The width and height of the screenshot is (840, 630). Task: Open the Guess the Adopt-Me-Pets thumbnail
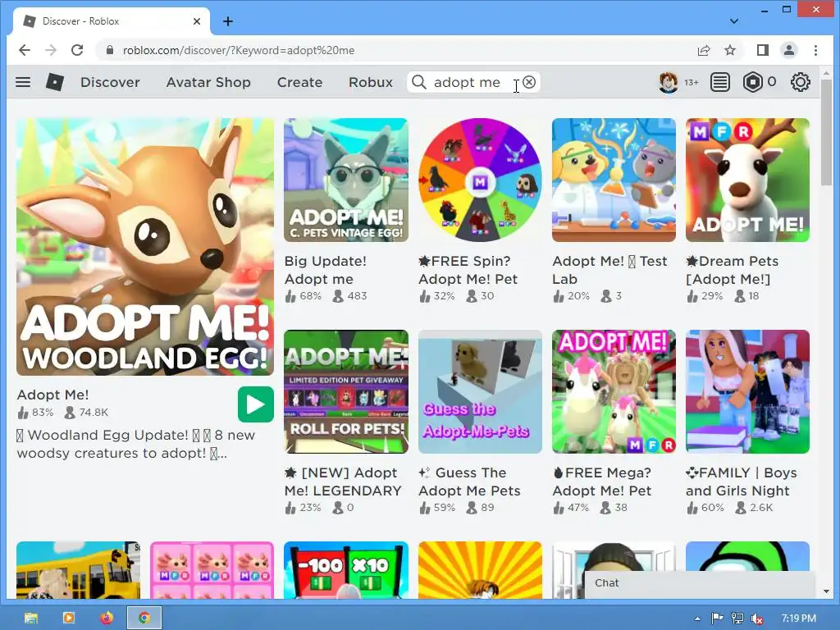(x=480, y=391)
